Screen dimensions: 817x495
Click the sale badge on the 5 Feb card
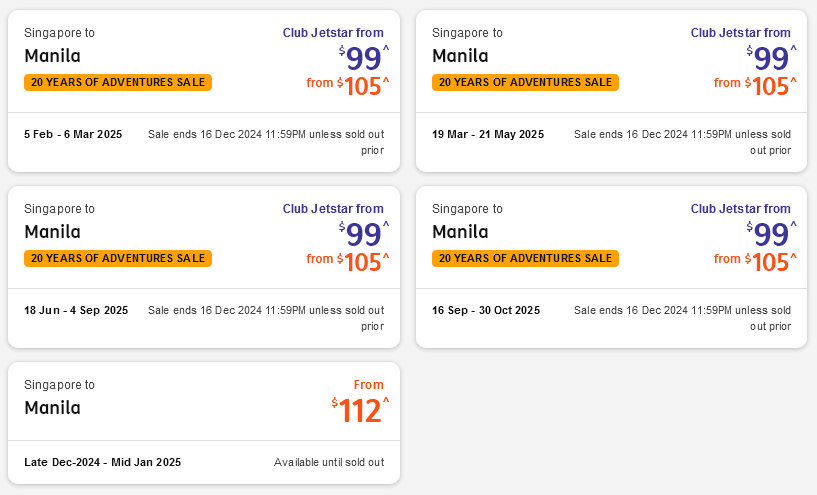point(118,82)
